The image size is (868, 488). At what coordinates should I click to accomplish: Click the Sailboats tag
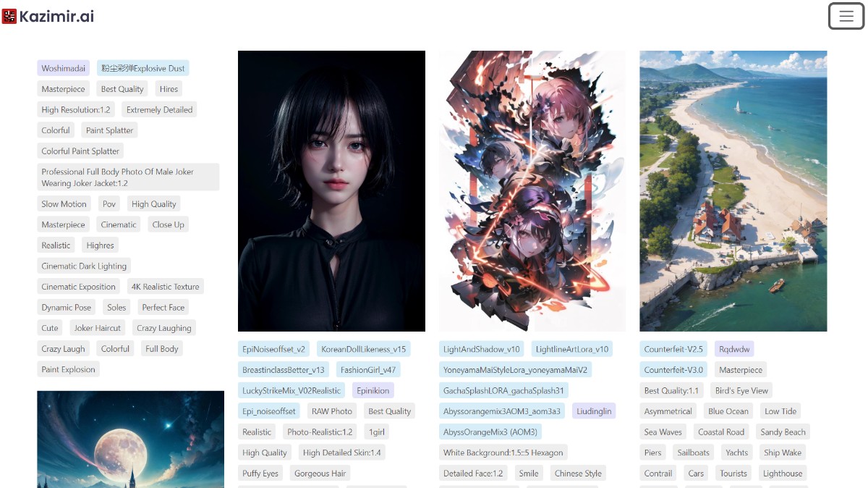[693, 453]
